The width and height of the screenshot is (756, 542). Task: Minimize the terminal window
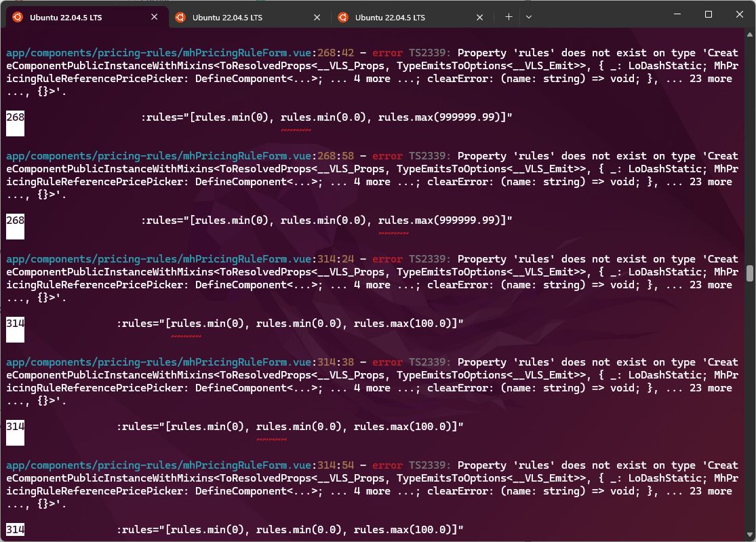tap(677, 14)
